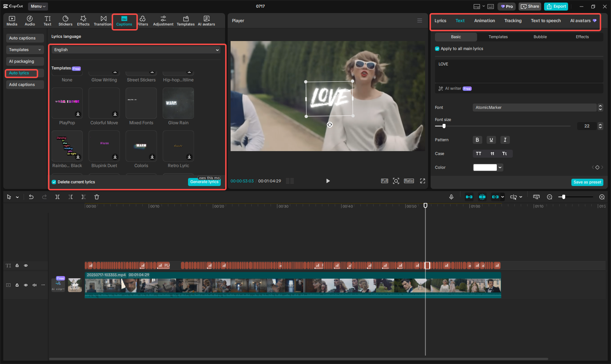
Task: Open the Media panel
Action: coord(12,20)
